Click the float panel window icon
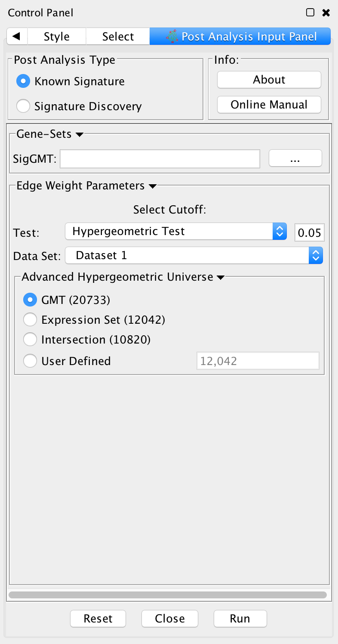 (x=310, y=12)
